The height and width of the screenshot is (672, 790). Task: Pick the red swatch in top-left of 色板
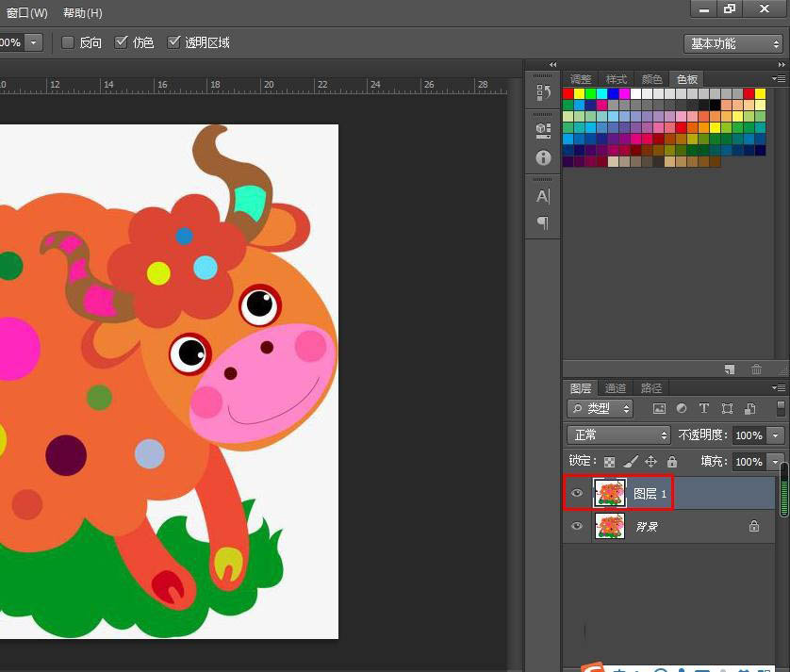click(568, 94)
